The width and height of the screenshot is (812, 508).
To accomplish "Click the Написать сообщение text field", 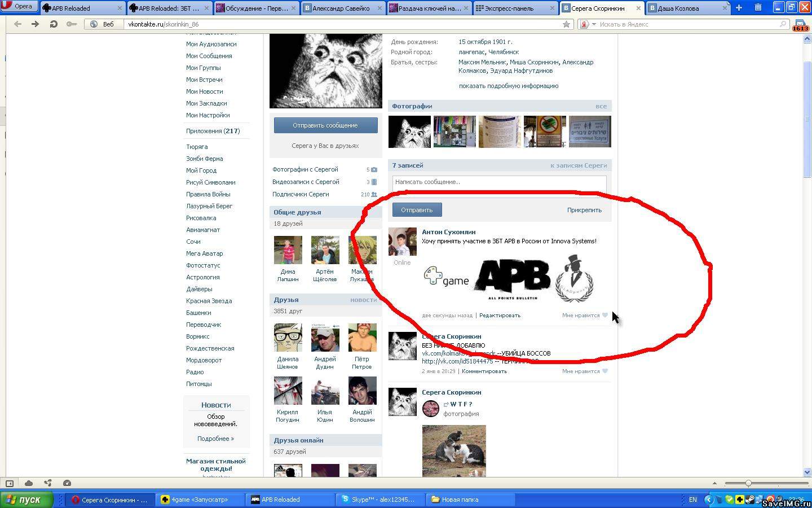I will tap(499, 182).
